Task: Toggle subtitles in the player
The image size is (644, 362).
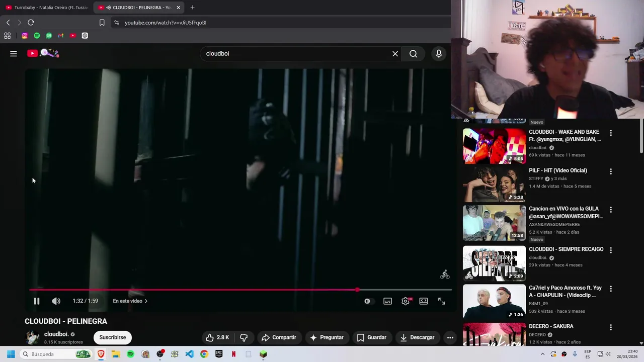Action: tap(387, 301)
